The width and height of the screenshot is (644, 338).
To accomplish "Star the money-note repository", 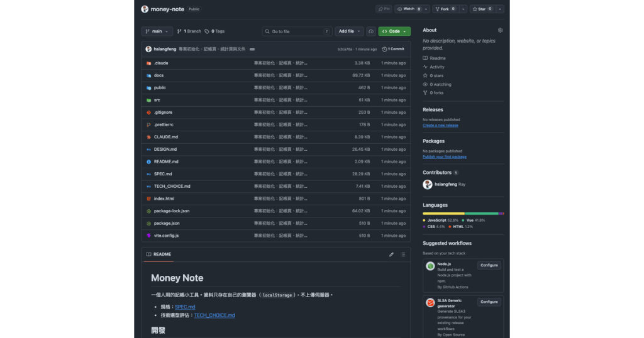I will (482, 9).
